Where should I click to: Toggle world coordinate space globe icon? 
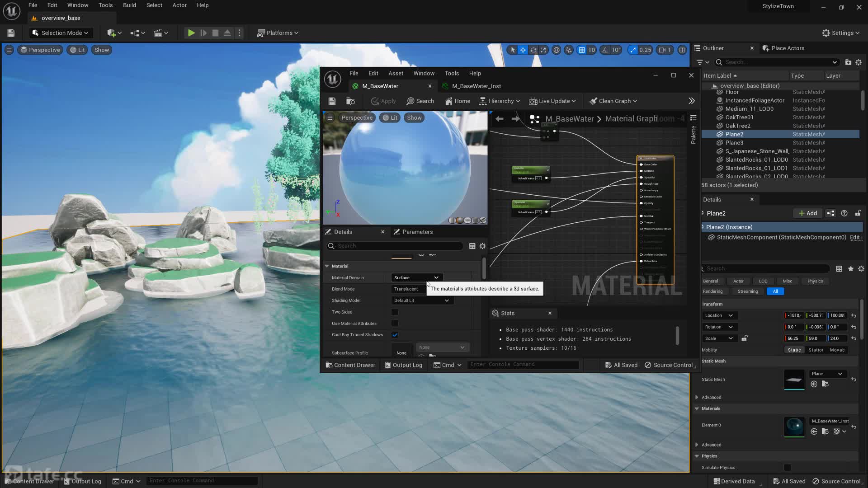coord(557,50)
